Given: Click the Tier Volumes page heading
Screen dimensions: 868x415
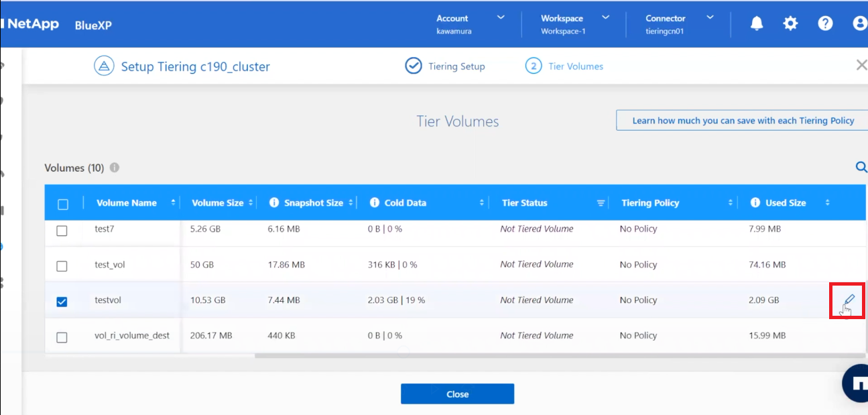Looking at the screenshot, I should click(458, 121).
